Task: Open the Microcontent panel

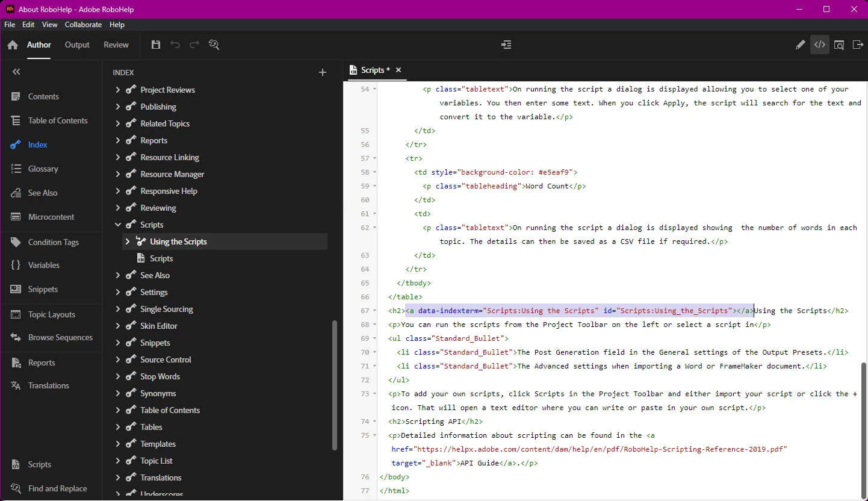Action: coord(51,217)
